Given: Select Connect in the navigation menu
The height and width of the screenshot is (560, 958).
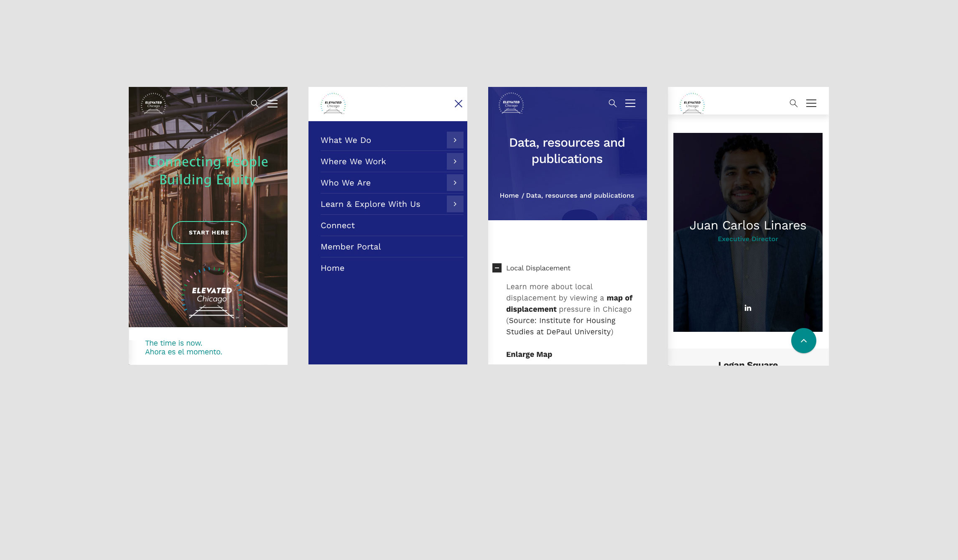Looking at the screenshot, I should pyautogui.click(x=337, y=225).
